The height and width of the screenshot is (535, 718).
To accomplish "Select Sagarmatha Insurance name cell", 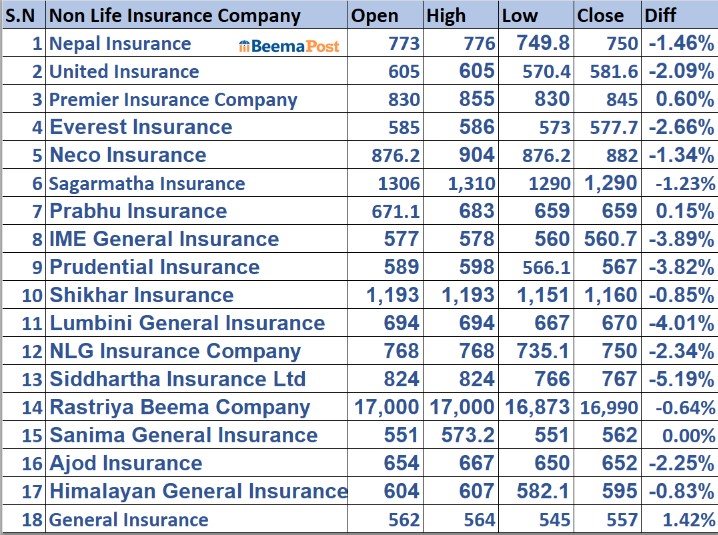I will tap(147, 183).
